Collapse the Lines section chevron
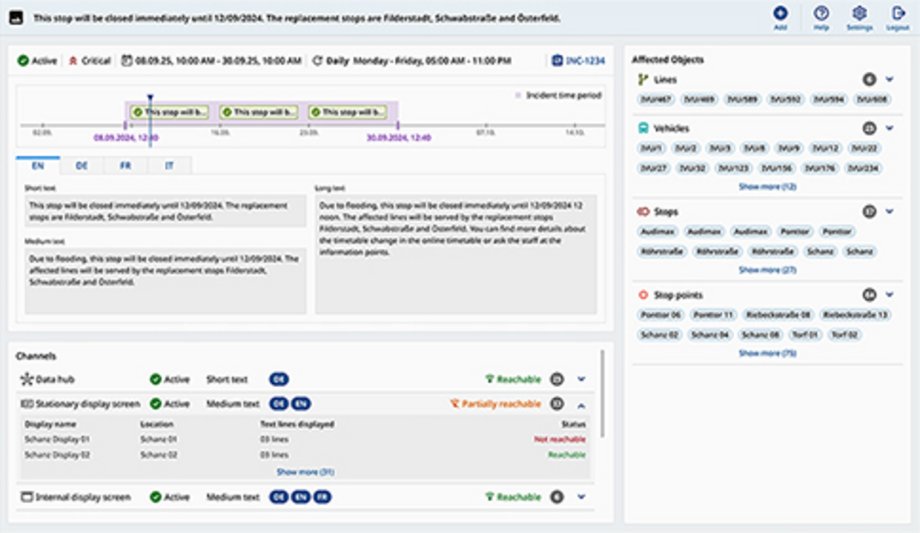 pos(890,78)
